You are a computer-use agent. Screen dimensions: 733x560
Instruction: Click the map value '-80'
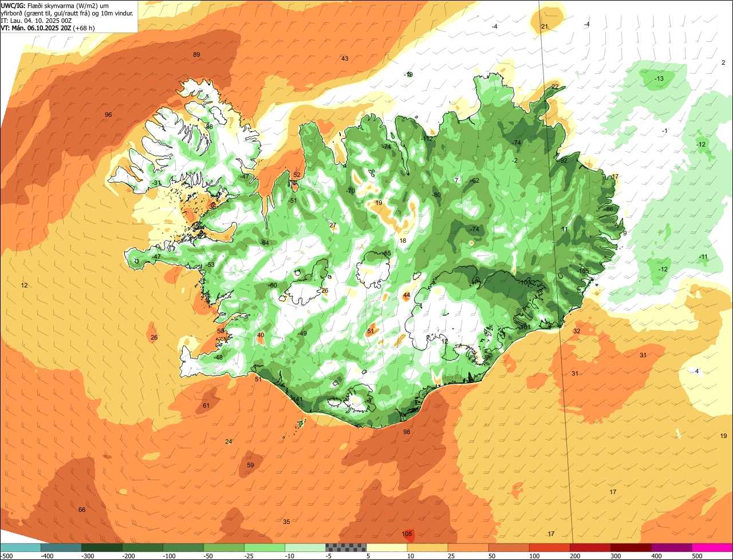coord(437,195)
